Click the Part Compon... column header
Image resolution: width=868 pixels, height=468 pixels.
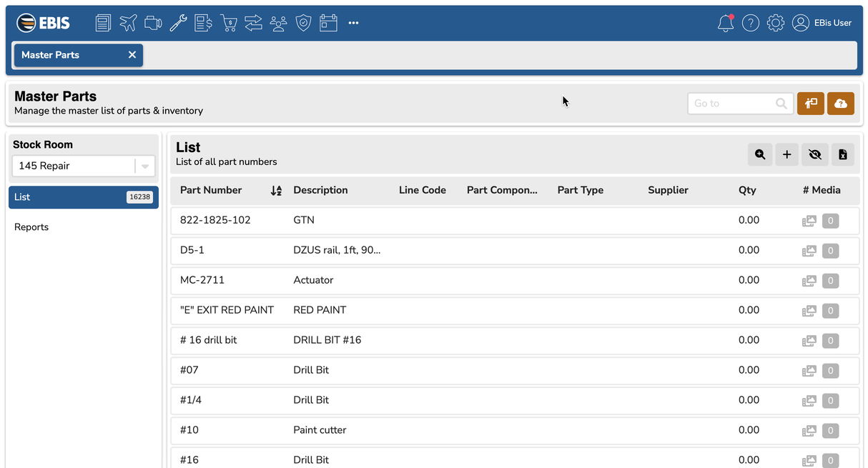[502, 190]
